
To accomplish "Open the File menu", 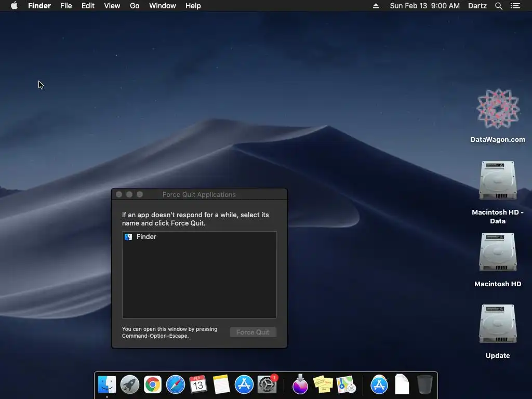I will (x=66, y=6).
